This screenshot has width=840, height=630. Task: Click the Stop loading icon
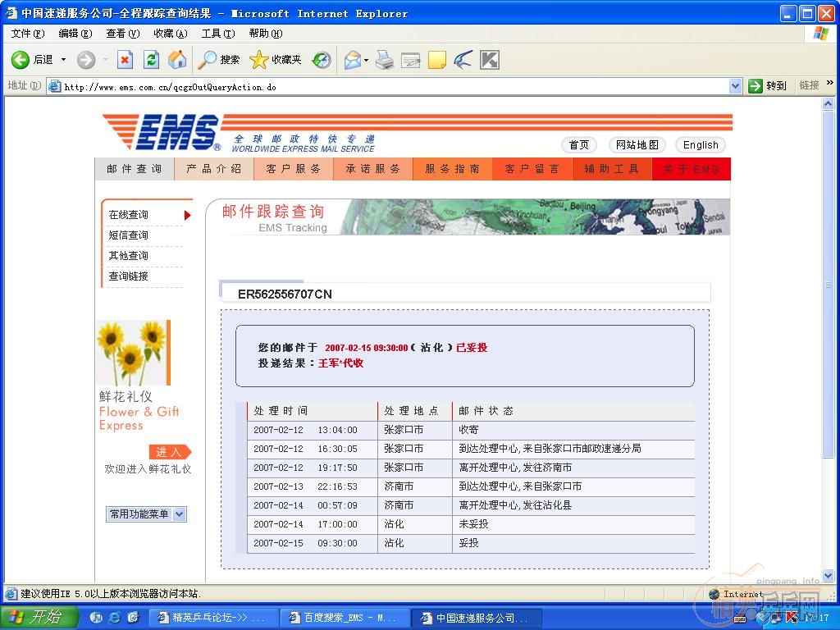click(x=125, y=60)
